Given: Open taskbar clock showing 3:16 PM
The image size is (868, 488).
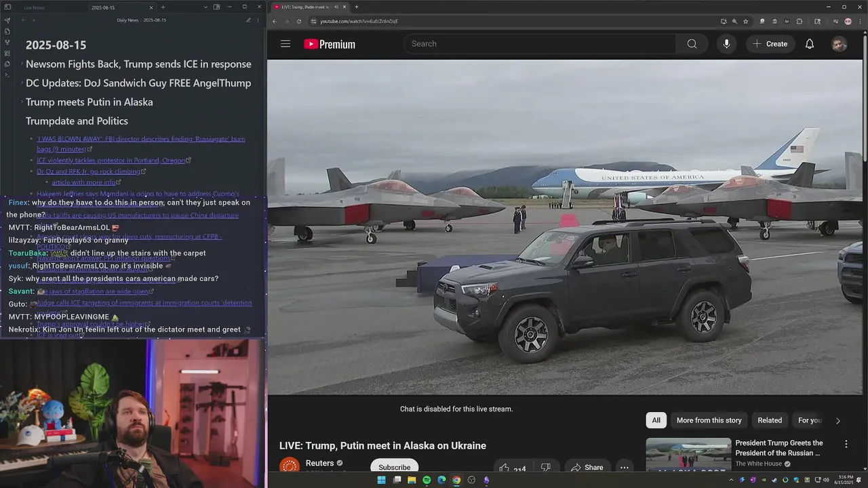Looking at the screenshot, I should tap(844, 480).
